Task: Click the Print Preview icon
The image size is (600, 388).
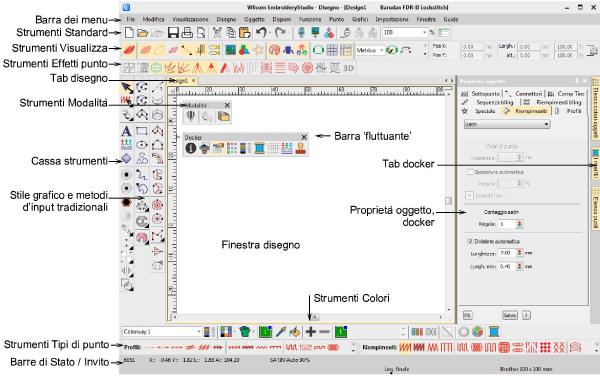Action: pyautogui.click(x=201, y=33)
